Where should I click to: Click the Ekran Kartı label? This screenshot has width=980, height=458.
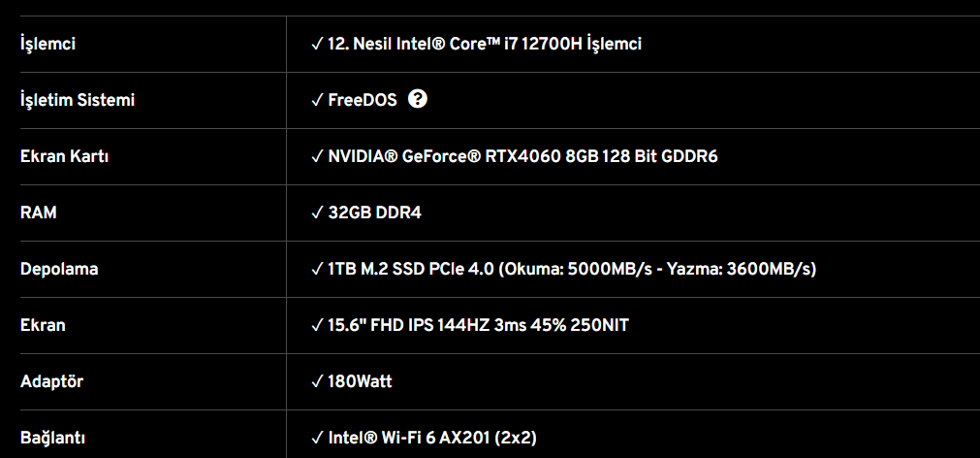(64, 156)
